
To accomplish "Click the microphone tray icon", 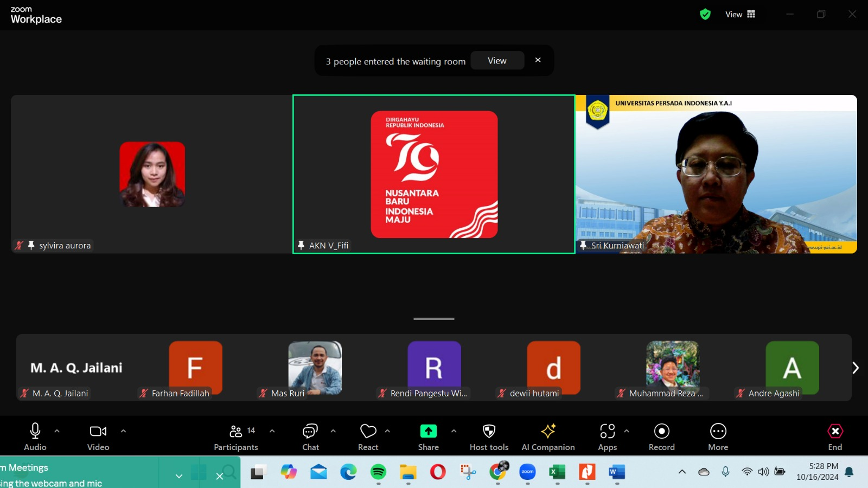I will (x=725, y=472).
